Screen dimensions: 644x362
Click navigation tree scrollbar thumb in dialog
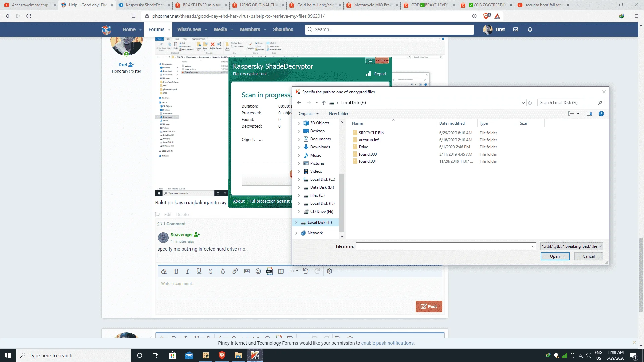(342, 203)
